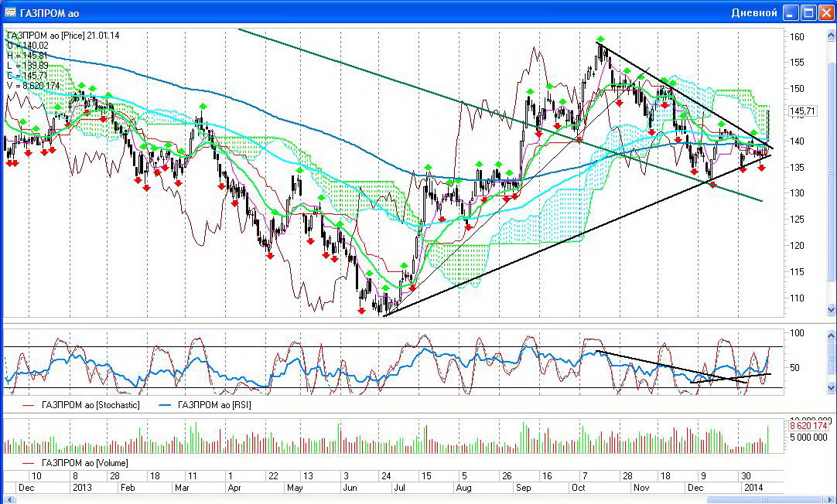
Task: Click the 2013 year label on time axis
Action: coord(82,488)
